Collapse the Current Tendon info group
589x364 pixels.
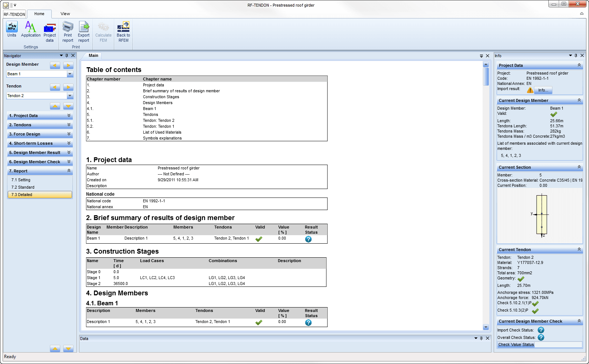[579, 250]
